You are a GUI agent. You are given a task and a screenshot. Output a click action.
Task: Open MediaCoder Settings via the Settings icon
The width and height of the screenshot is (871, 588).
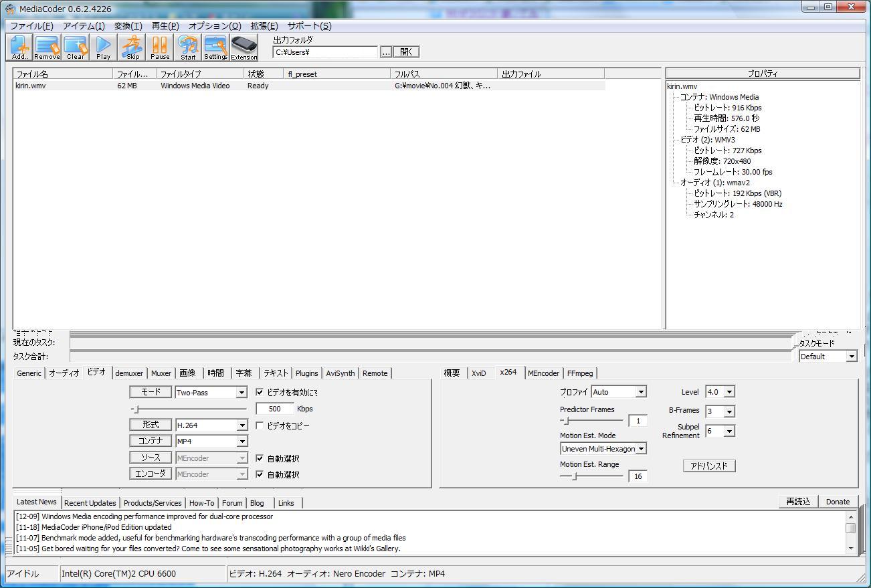click(215, 46)
